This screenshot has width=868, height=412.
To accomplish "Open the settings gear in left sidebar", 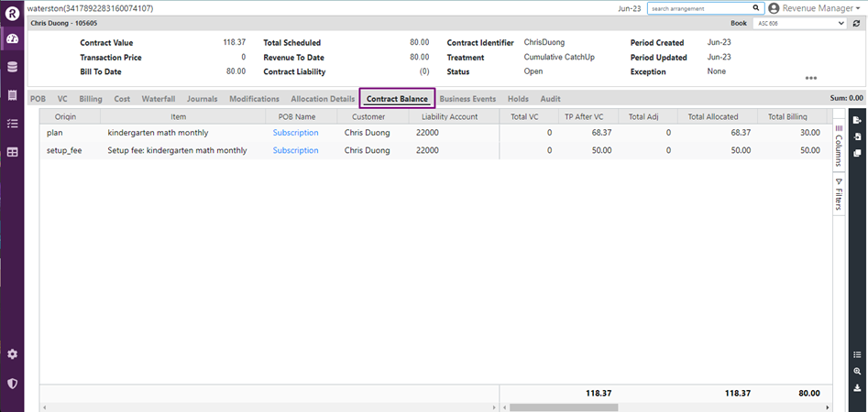I will point(12,354).
